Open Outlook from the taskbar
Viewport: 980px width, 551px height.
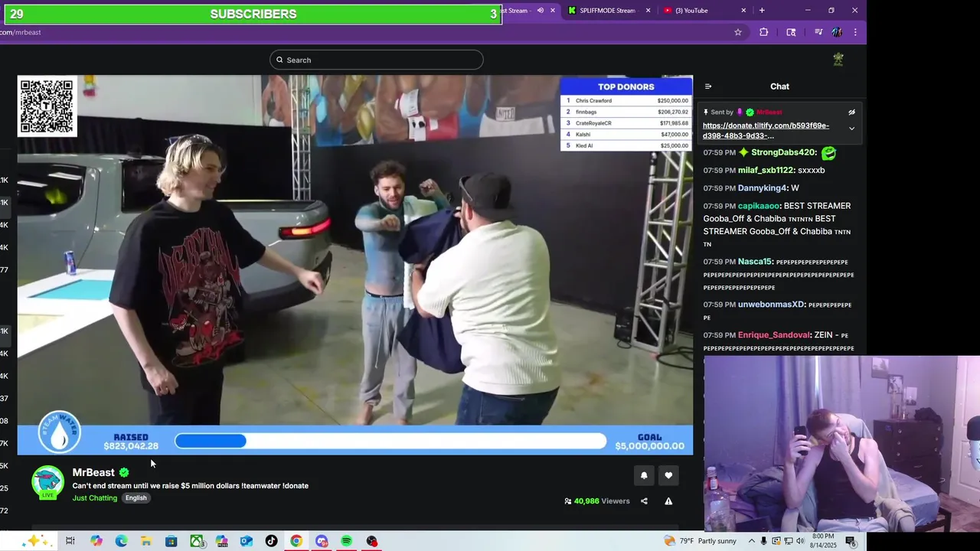point(247,541)
